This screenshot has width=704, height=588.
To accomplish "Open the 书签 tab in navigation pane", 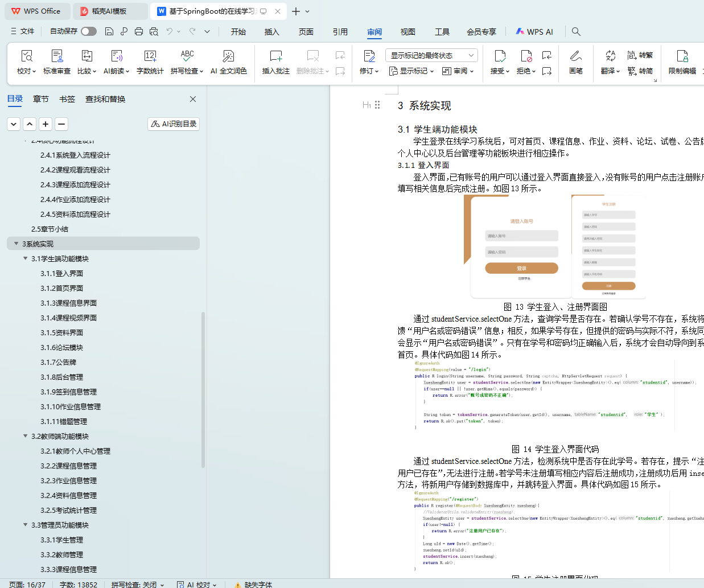I will (67, 99).
